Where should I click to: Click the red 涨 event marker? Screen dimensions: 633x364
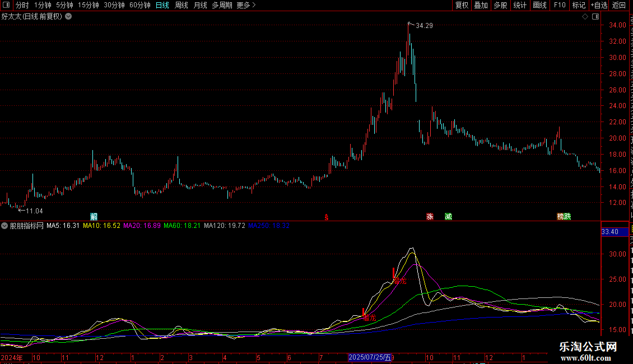pos(430,217)
